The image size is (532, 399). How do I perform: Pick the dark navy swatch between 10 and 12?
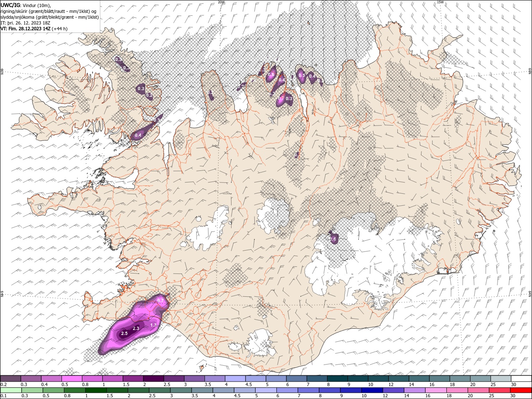(371, 390)
